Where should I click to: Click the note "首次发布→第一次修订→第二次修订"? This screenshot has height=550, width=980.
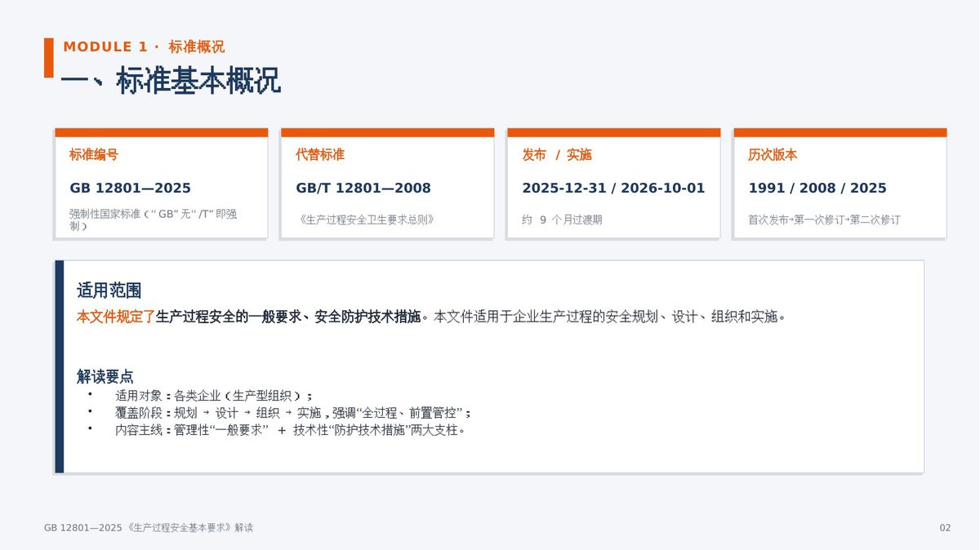(824, 220)
